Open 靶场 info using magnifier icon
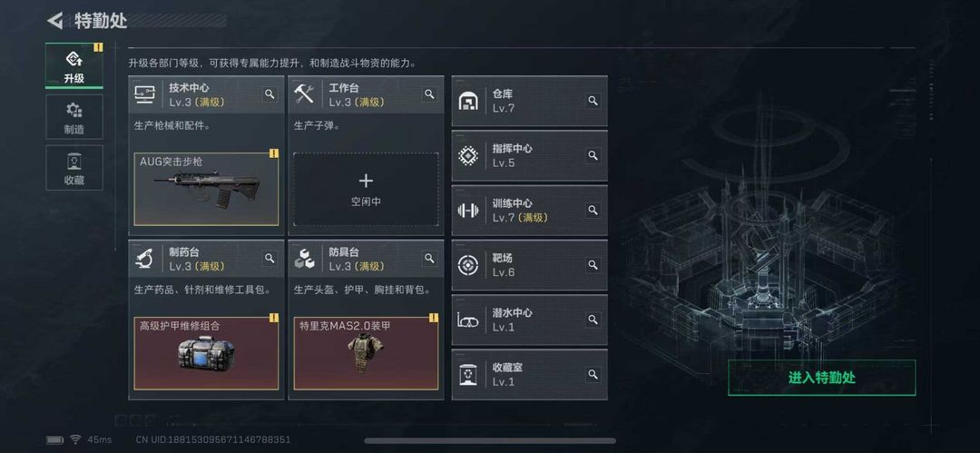Viewport: 980px width, 453px height. tap(593, 265)
